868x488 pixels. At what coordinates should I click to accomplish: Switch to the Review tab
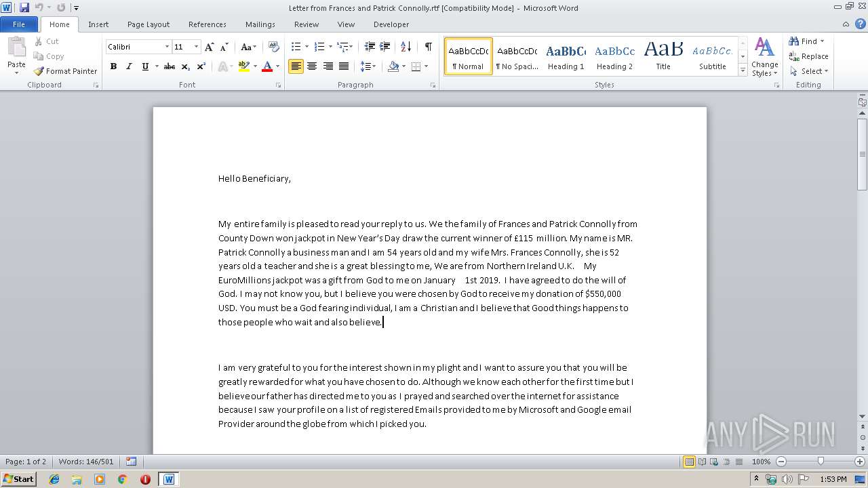point(307,24)
